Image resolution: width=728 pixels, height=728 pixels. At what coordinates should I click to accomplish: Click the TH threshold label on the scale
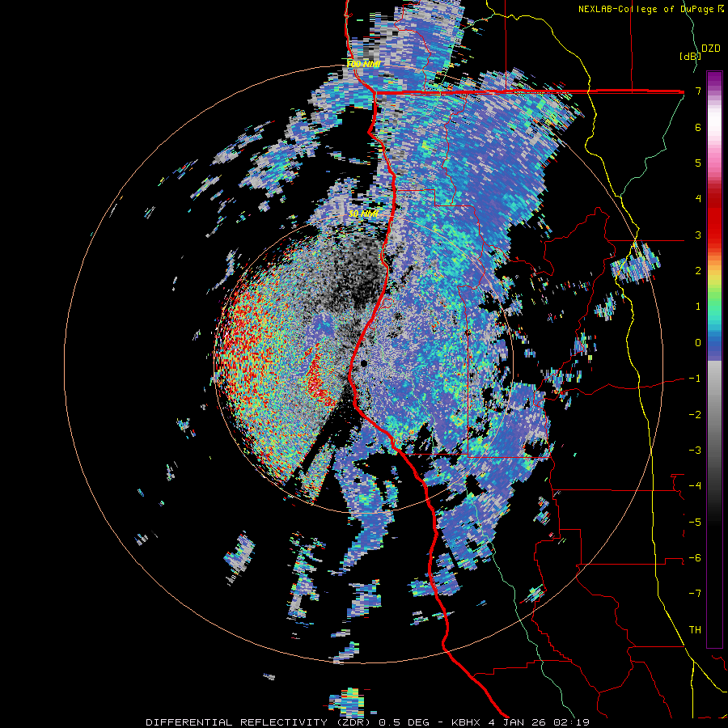coord(695,630)
